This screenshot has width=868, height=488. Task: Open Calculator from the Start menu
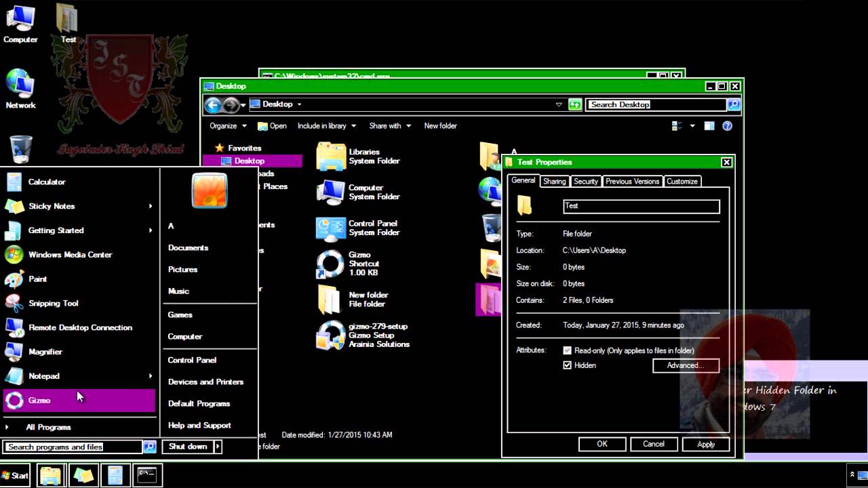pos(79,182)
